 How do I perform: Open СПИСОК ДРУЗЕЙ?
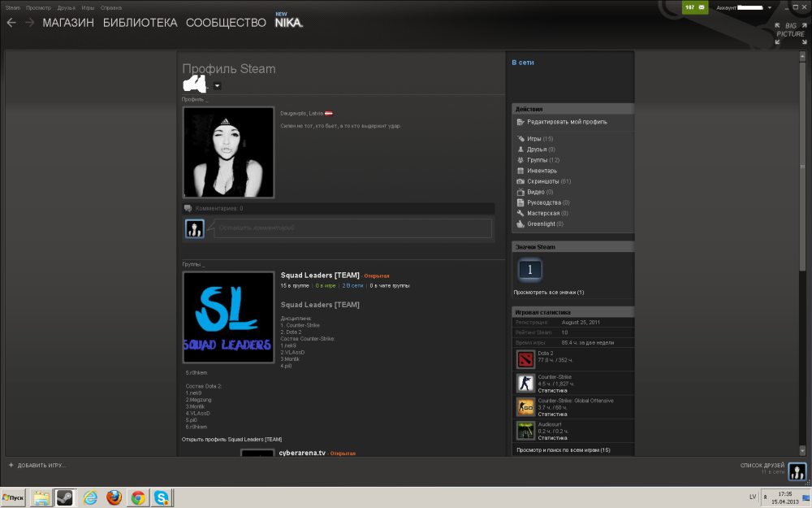[x=762, y=466]
